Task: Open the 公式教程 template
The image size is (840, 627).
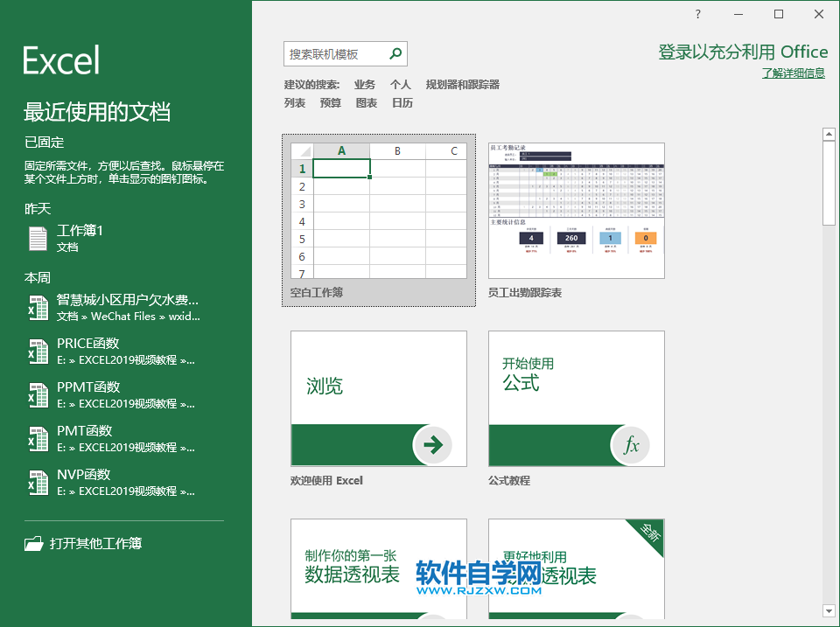Action: point(575,399)
